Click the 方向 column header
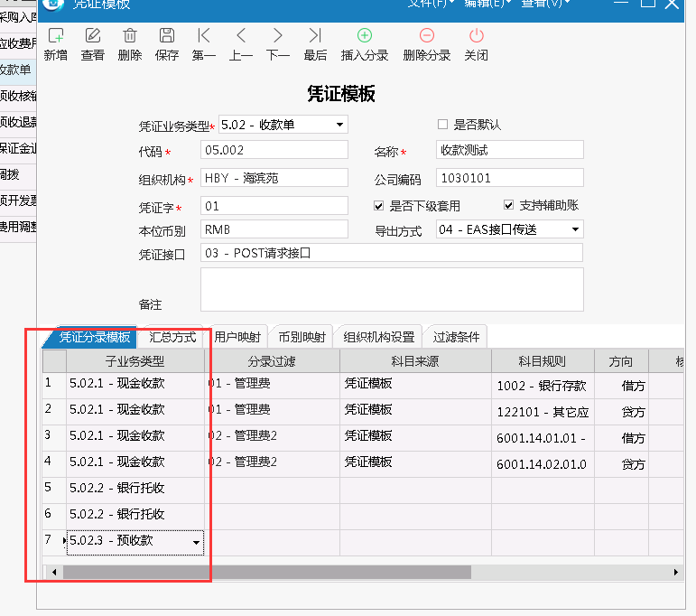The width and height of the screenshot is (696, 616). (621, 361)
